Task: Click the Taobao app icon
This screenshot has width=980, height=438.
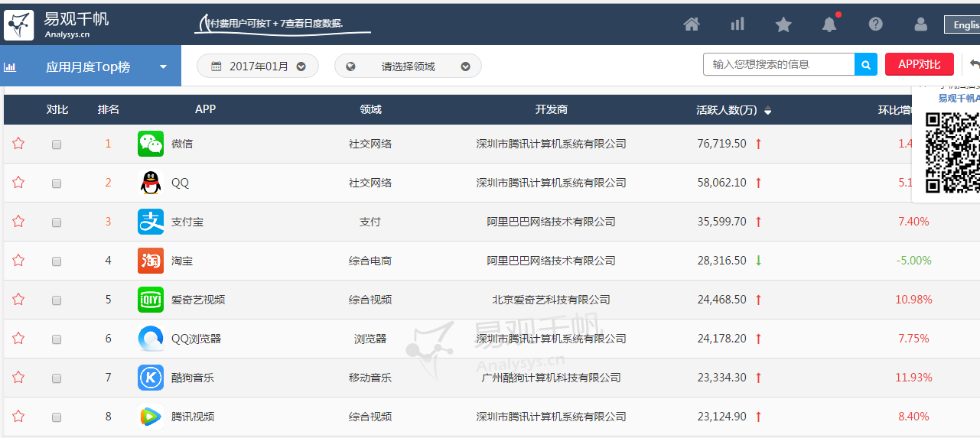Action: coord(151,261)
